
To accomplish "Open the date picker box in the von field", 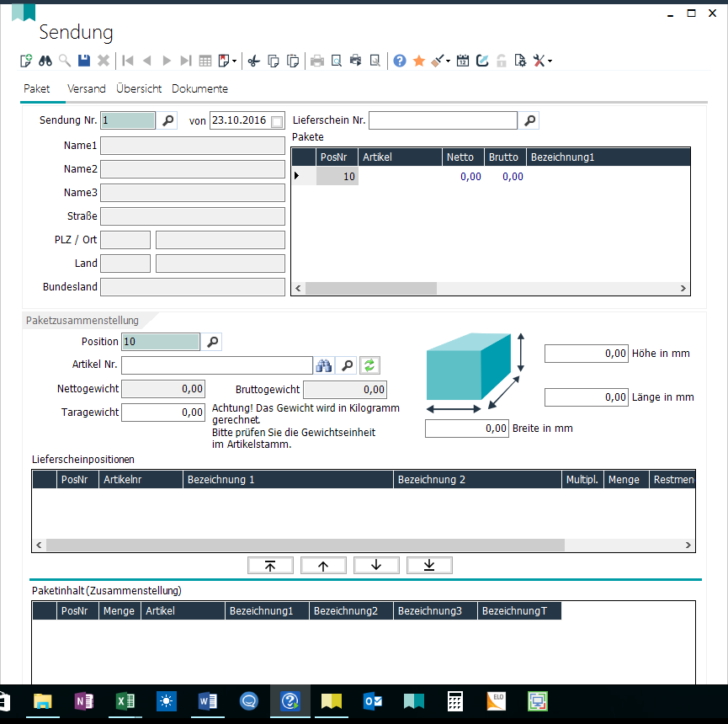I will tap(277, 122).
